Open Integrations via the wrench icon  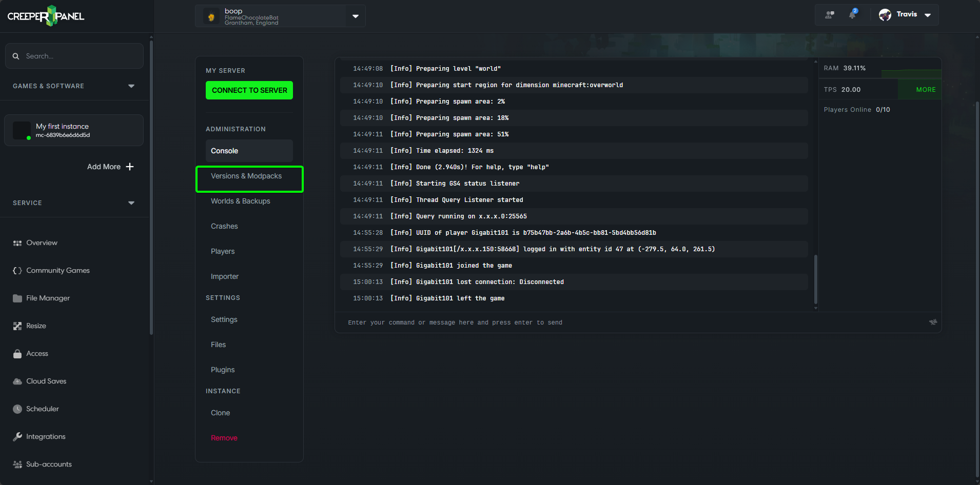[17, 436]
